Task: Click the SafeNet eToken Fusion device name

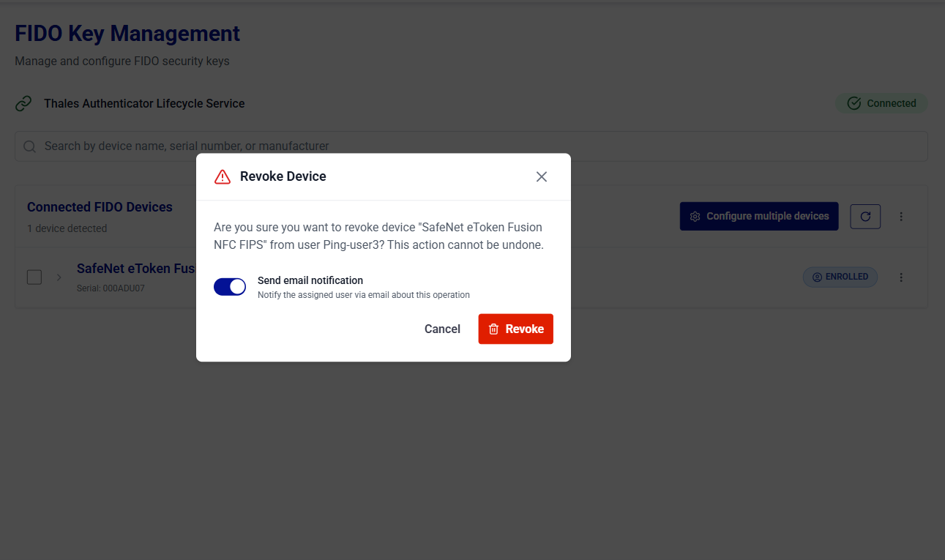Action: pyautogui.click(x=136, y=269)
